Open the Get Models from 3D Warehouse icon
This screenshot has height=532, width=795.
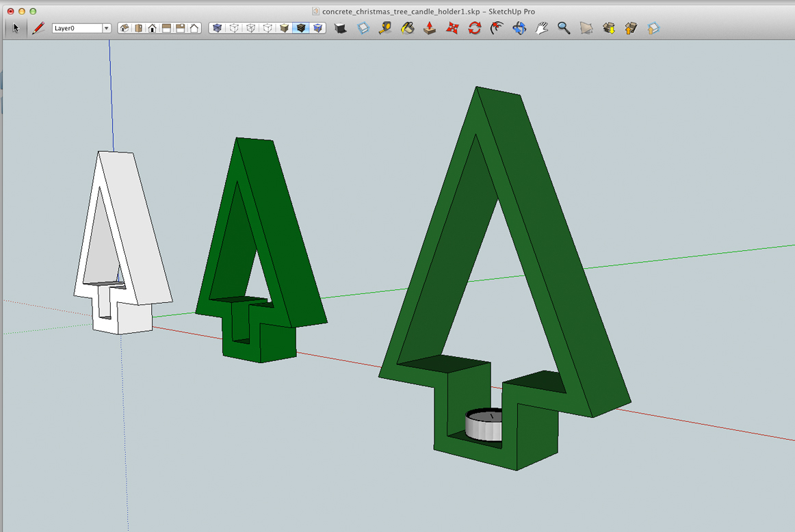608,28
